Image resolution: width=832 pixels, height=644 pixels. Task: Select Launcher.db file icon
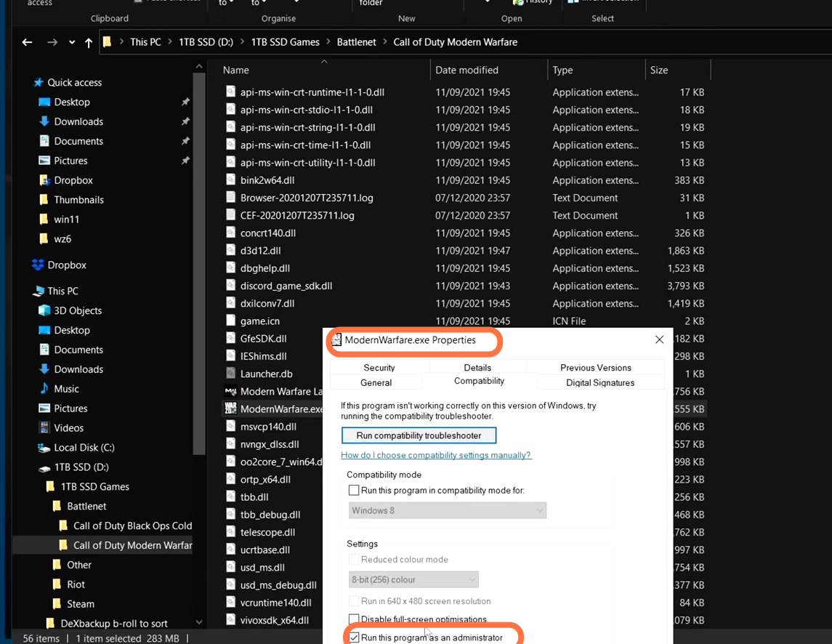click(230, 373)
